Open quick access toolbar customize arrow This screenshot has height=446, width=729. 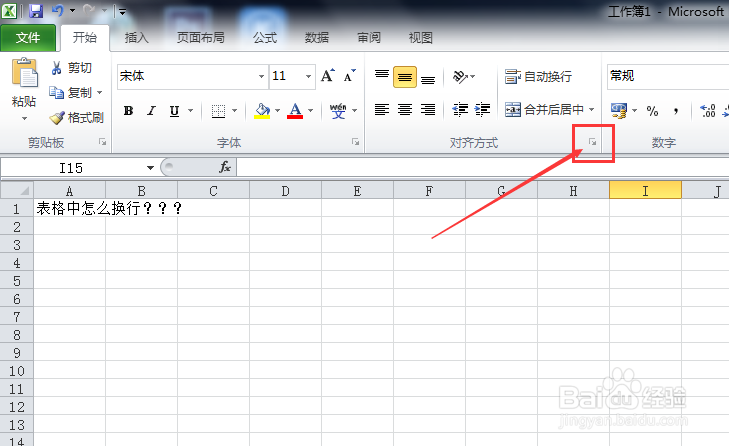(122, 12)
